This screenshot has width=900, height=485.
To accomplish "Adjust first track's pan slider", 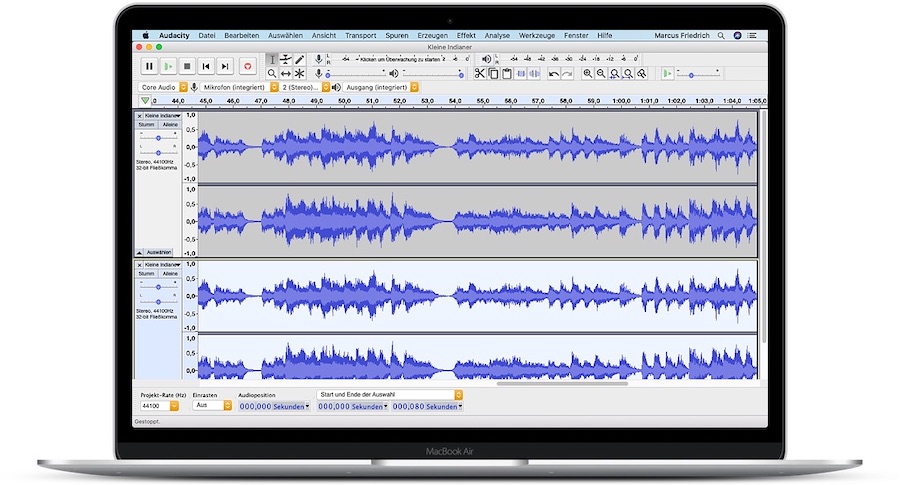I will pos(158,153).
